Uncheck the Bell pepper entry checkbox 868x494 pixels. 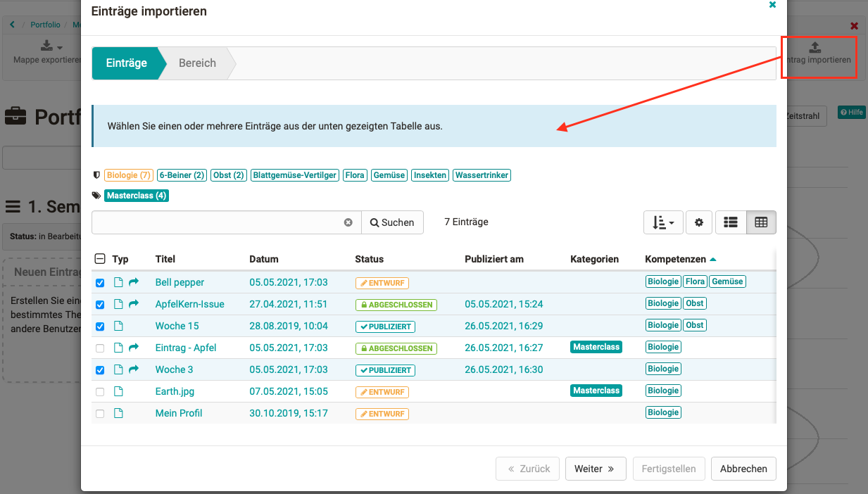(100, 283)
